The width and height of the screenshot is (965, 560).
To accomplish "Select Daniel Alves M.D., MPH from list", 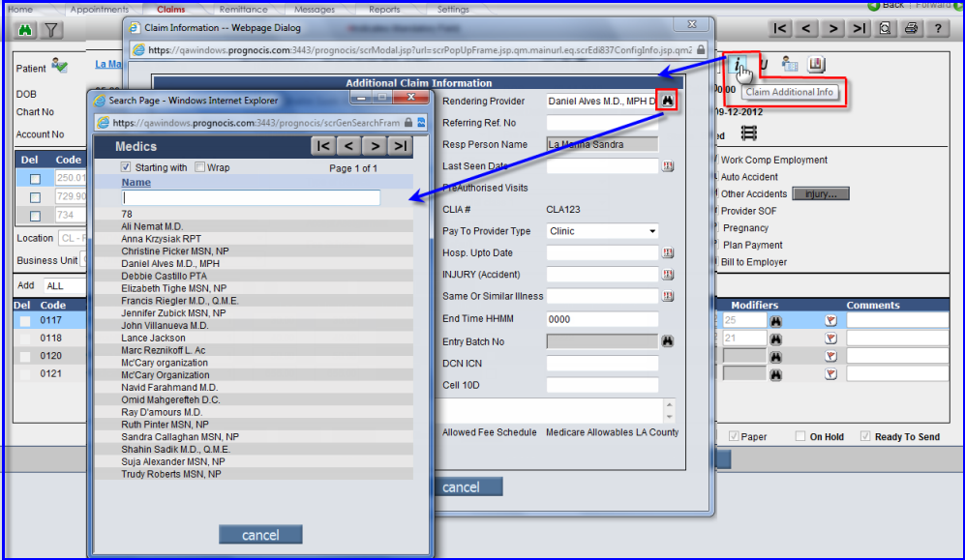I will tap(170, 264).
